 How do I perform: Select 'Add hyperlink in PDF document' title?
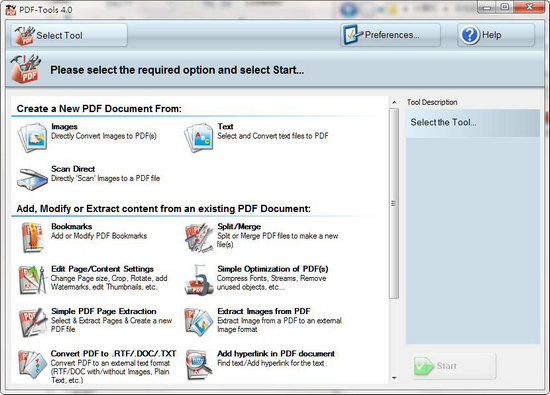coord(276,354)
